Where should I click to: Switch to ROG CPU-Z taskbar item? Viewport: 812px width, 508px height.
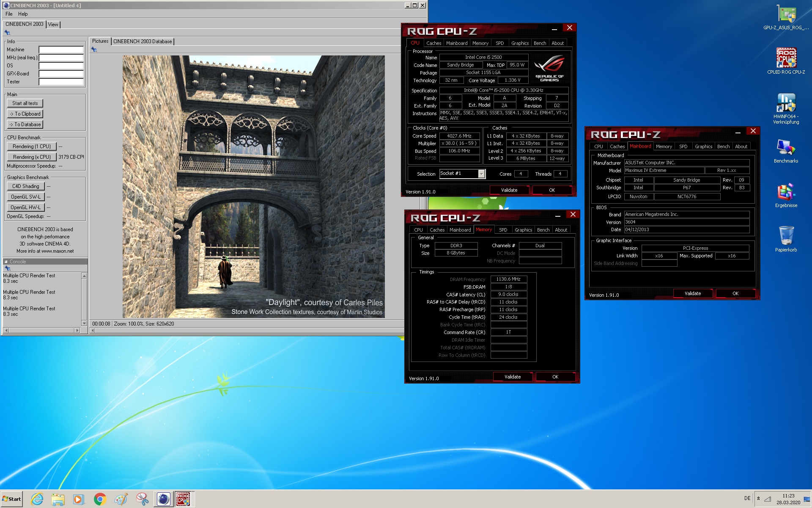pyautogui.click(x=183, y=499)
